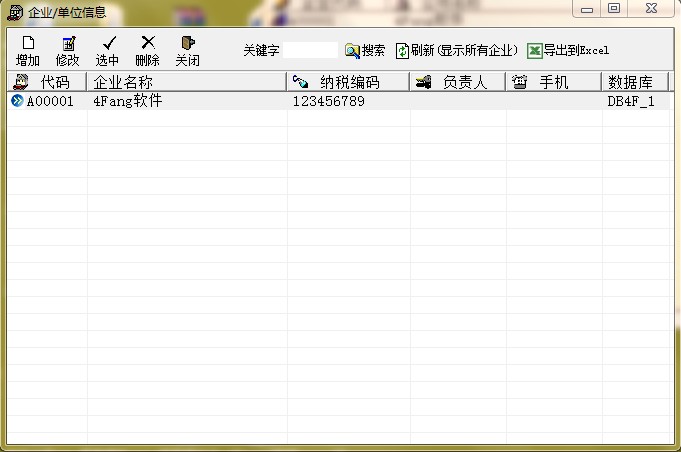Click the 选中 (Select) checkmark icon
681x452 pixels.
(108, 43)
